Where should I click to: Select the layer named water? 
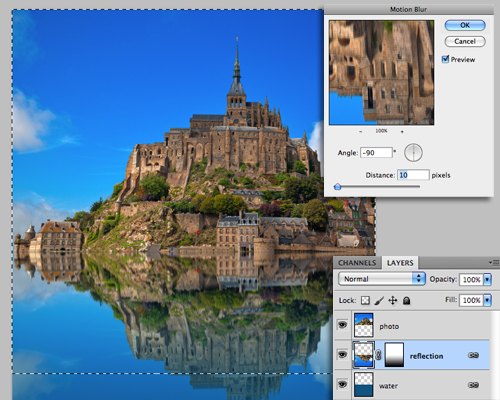(388, 386)
